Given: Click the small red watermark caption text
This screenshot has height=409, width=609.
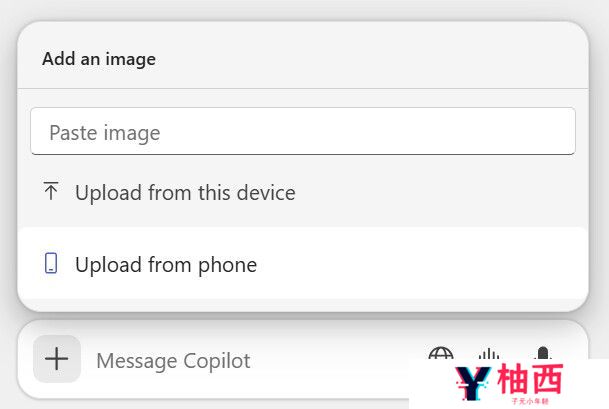Looking at the screenshot, I should click(x=530, y=401).
